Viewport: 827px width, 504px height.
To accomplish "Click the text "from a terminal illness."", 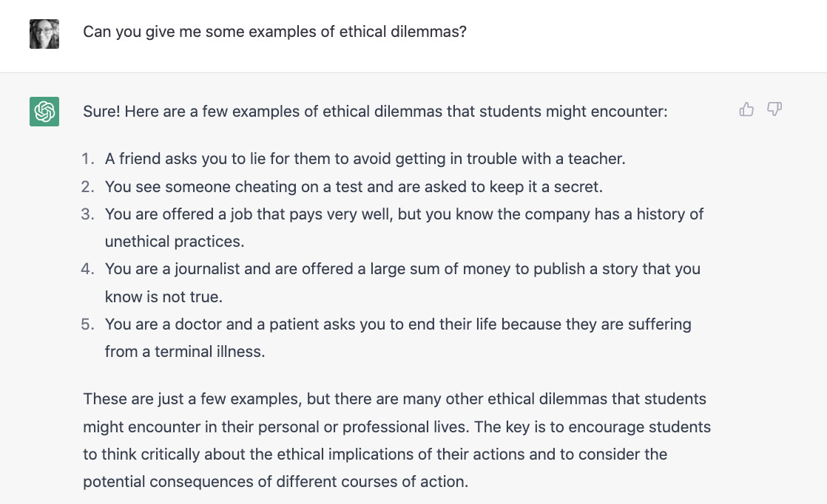I will (185, 352).
